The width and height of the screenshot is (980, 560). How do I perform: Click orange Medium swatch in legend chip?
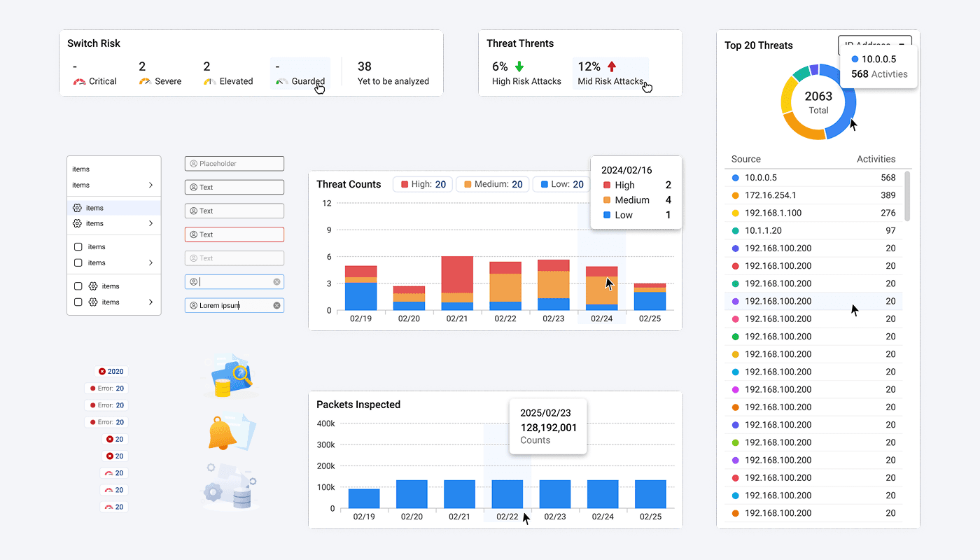(x=466, y=185)
